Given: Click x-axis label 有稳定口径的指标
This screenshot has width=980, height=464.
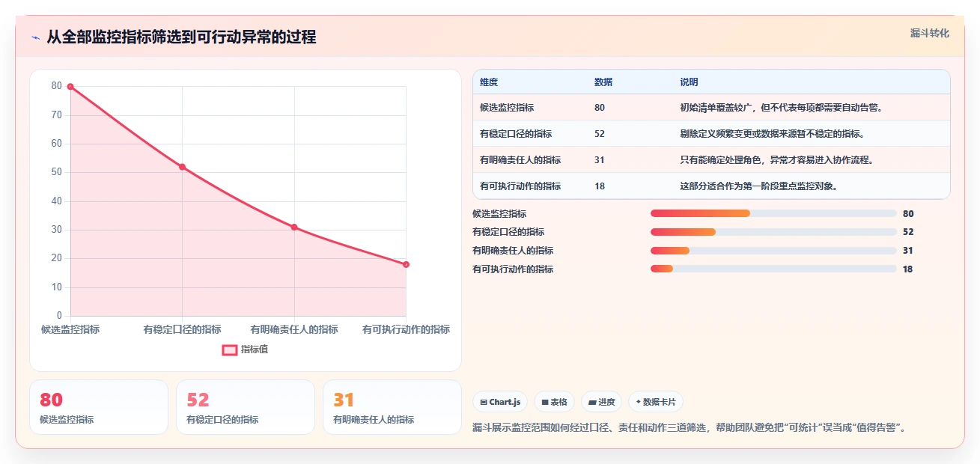Looking at the screenshot, I should [182, 329].
